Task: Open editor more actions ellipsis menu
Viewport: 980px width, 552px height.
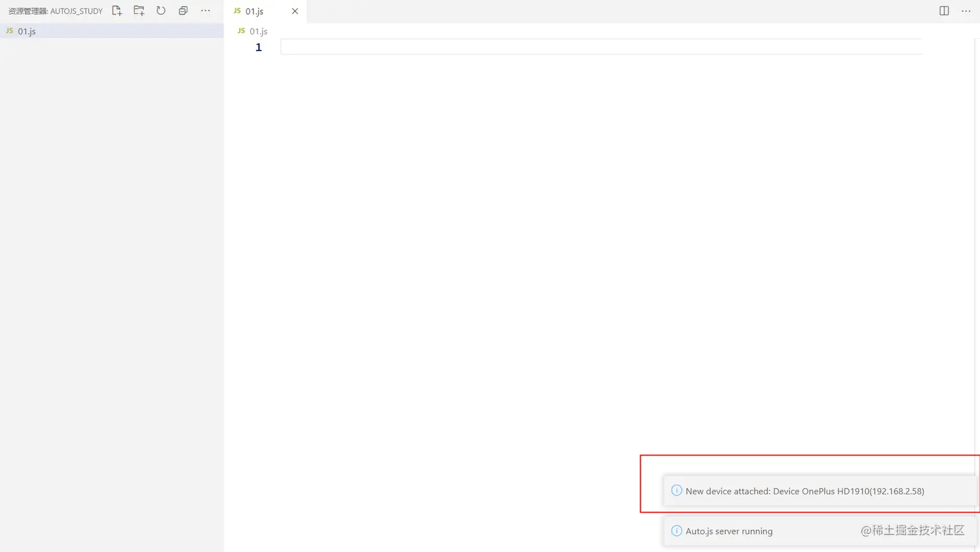Action: pyautogui.click(x=966, y=10)
